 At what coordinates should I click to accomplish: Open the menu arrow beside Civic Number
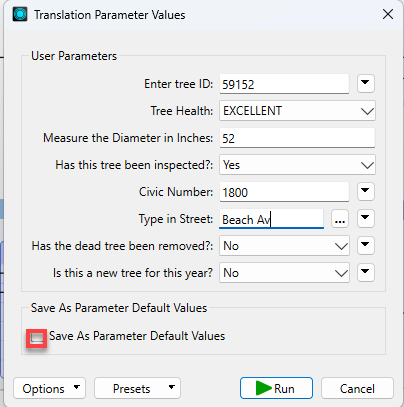click(x=366, y=192)
